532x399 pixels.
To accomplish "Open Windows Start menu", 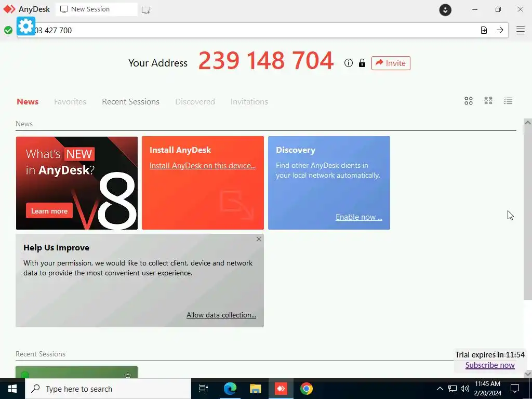I will click(x=12, y=389).
